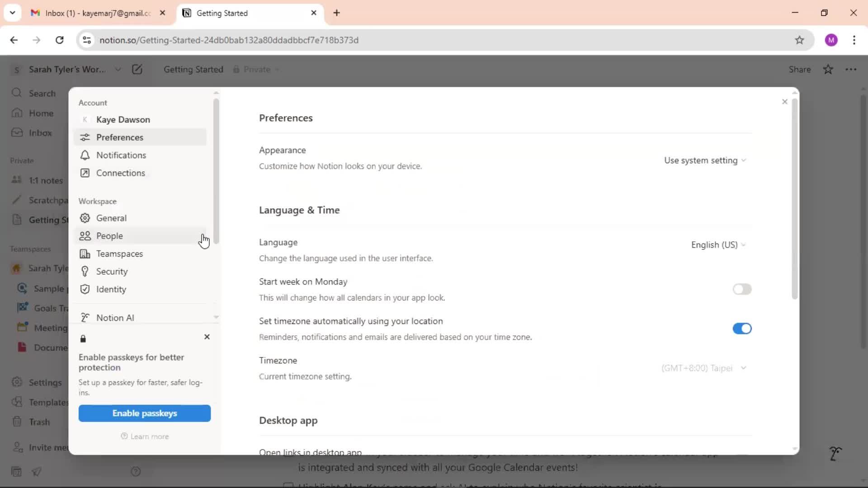Viewport: 868px width, 488px height.
Task: Click the red Documents page icon
Action: (x=22, y=347)
